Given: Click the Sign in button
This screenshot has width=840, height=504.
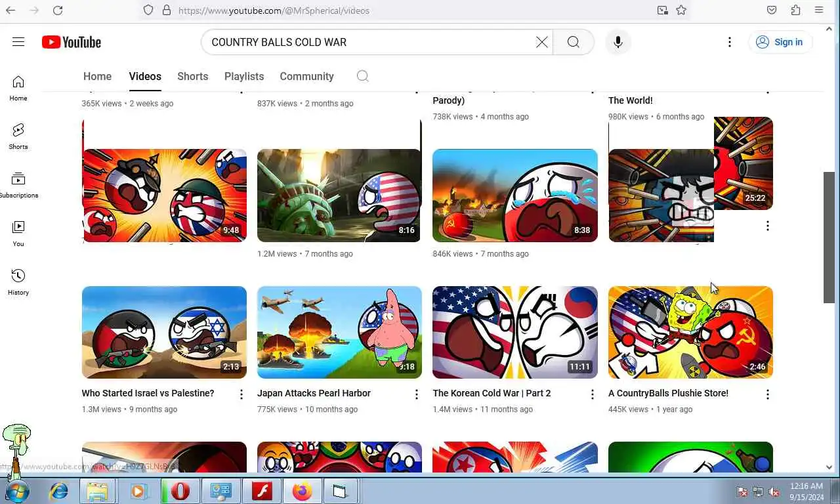Looking at the screenshot, I should (x=780, y=42).
